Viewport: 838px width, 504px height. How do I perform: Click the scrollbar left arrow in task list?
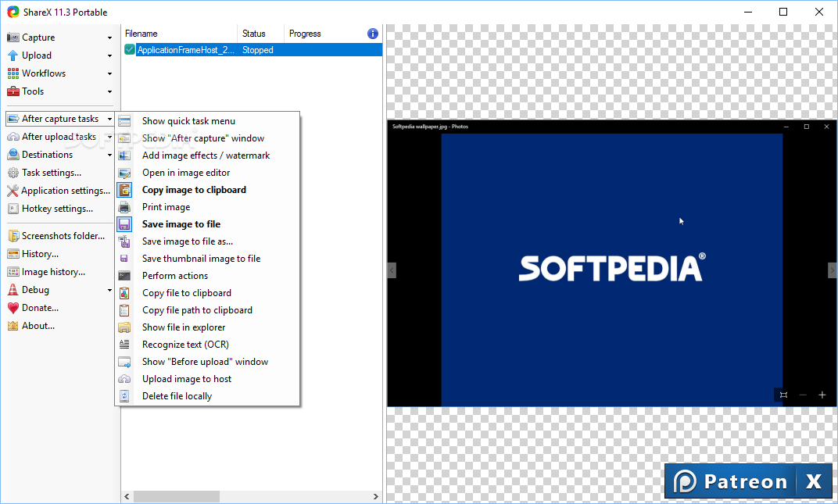127,496
